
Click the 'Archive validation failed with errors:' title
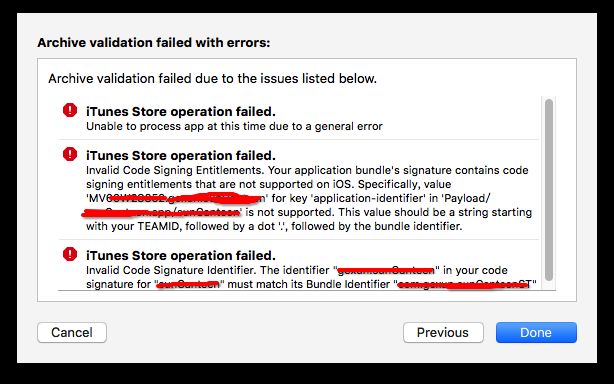tap(154, 42)
